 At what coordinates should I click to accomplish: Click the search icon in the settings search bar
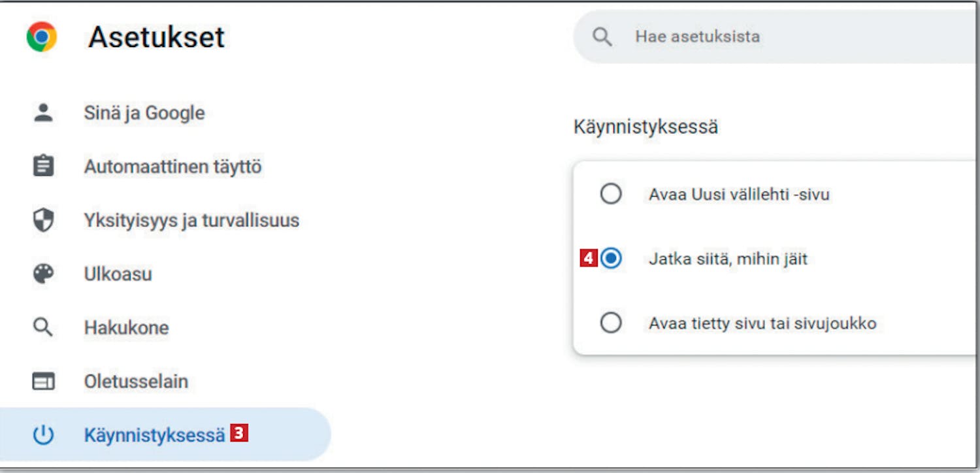click(602, 37)
